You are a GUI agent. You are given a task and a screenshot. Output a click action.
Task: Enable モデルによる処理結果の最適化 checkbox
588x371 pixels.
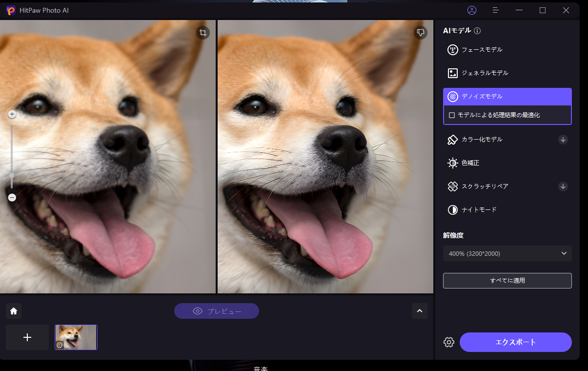click(452, 115)
